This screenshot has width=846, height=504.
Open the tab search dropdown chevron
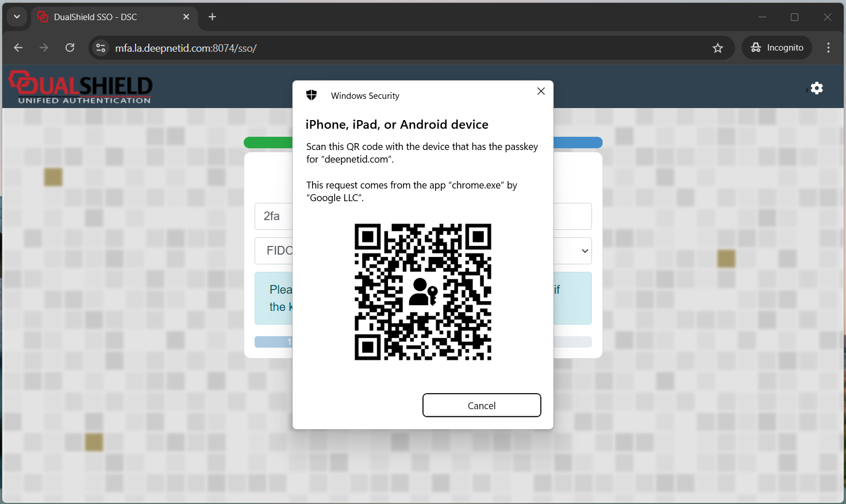coord(17,17)
